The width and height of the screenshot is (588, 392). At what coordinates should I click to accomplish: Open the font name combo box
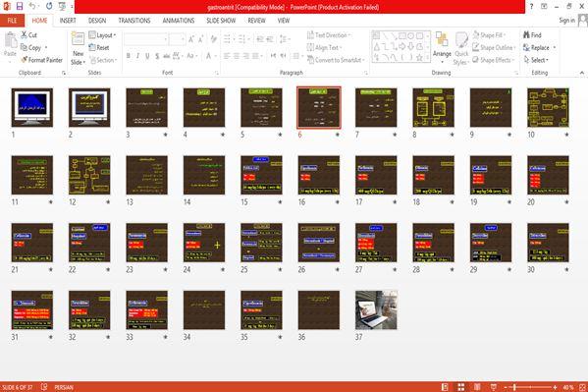coord(146,39)
